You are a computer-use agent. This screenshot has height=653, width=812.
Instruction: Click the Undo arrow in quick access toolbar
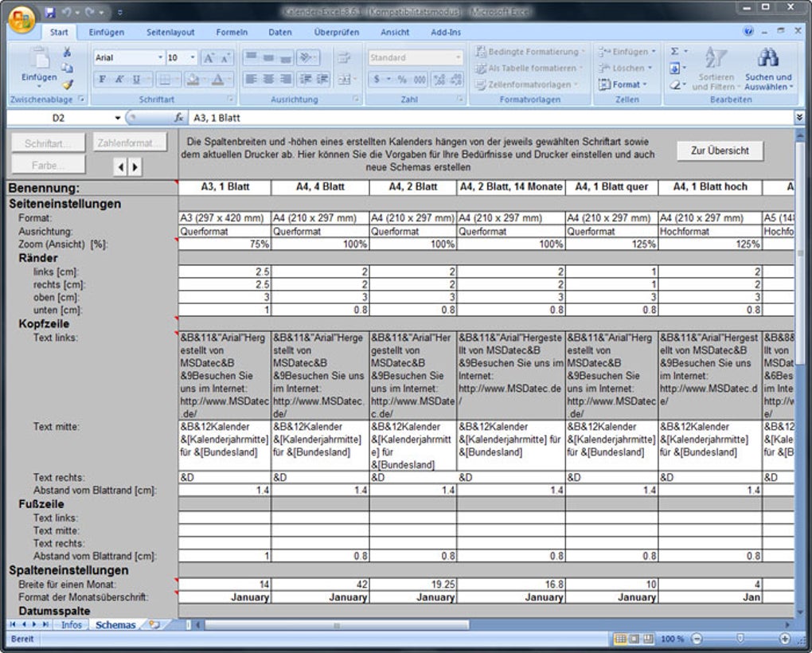click(x=66, y=12)
